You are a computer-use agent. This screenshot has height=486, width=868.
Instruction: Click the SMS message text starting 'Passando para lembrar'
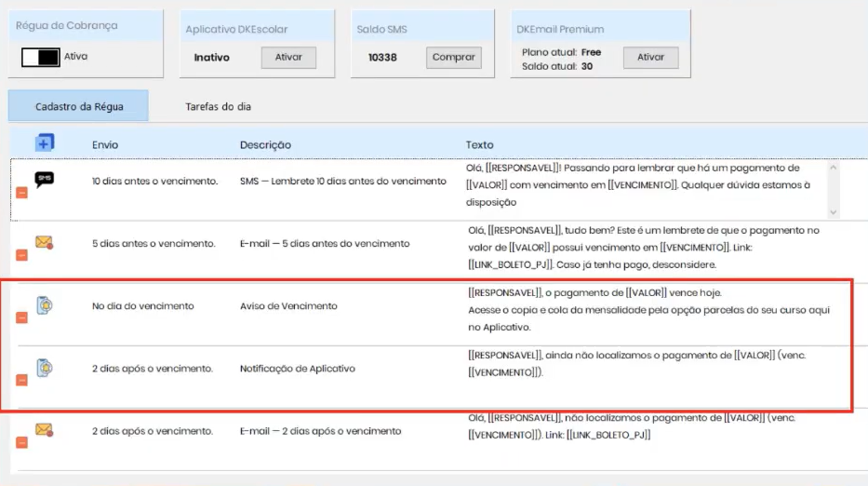pos(637,184)
